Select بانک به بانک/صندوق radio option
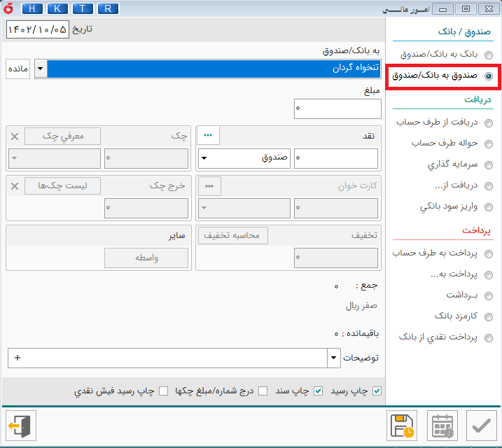This screenshot has height=448, width=502. click(x=488, y=55)
